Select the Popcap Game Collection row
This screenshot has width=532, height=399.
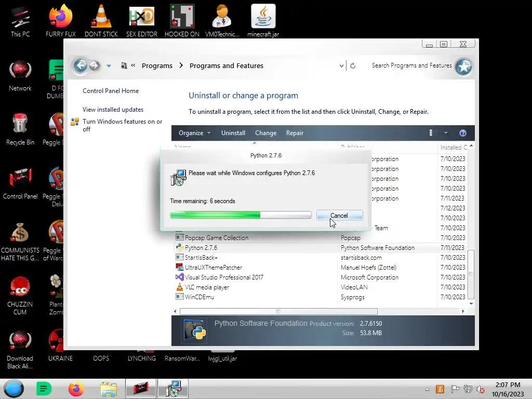(320, 238)
